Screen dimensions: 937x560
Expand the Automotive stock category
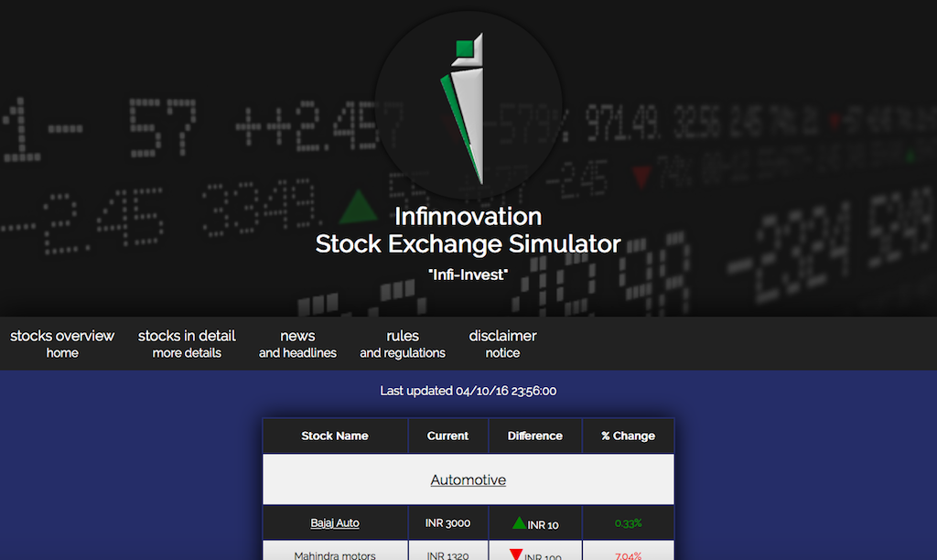coord(468,479)
